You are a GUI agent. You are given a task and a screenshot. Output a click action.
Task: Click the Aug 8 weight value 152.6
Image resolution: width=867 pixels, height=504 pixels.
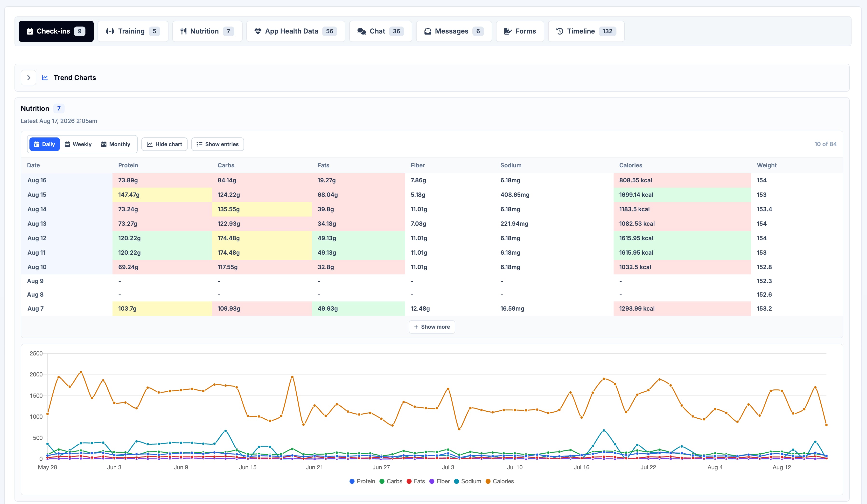point(764,295)
